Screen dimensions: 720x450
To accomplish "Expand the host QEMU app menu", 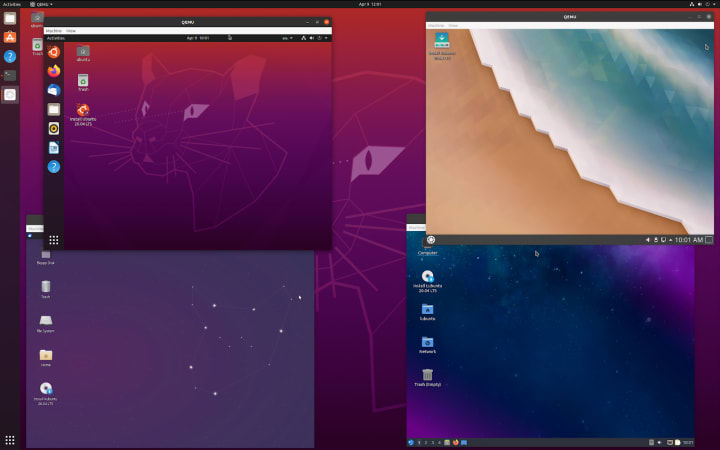I will [41, 4].
